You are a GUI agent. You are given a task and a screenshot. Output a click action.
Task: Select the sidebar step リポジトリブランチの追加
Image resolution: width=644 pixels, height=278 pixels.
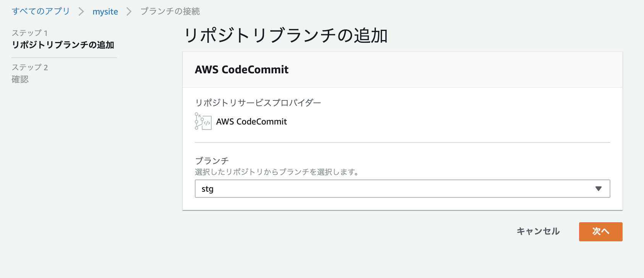(x=63, y=45)
